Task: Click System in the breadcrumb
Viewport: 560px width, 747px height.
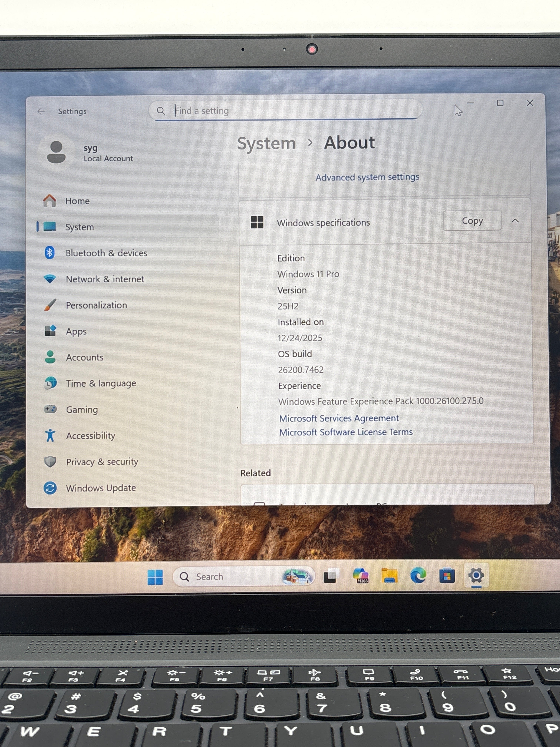Action: [x=266, y=144]
